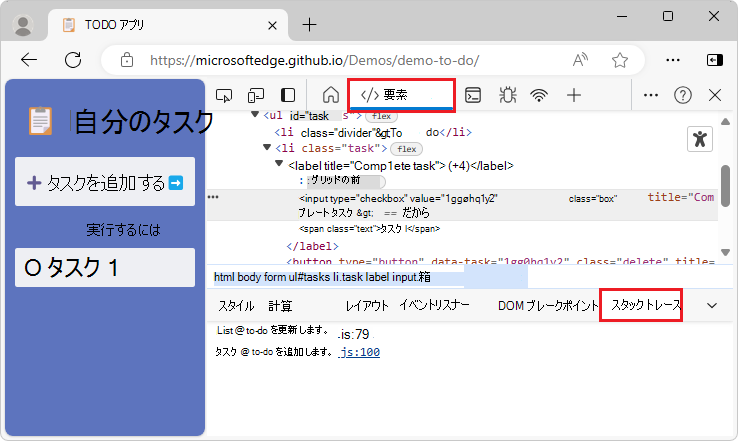Toggle device emulation icon
Viewport: 738px width, 441px height.
[x=256, y=96]
